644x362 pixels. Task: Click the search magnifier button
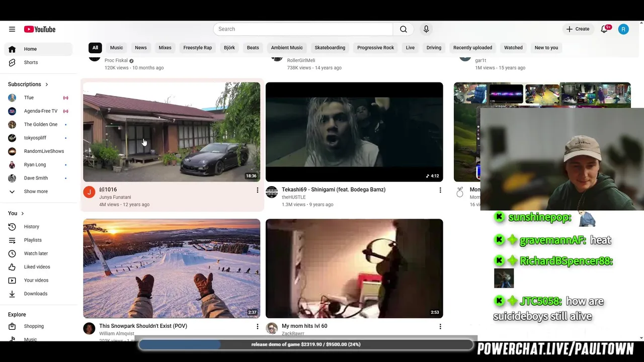pos(404,29)
